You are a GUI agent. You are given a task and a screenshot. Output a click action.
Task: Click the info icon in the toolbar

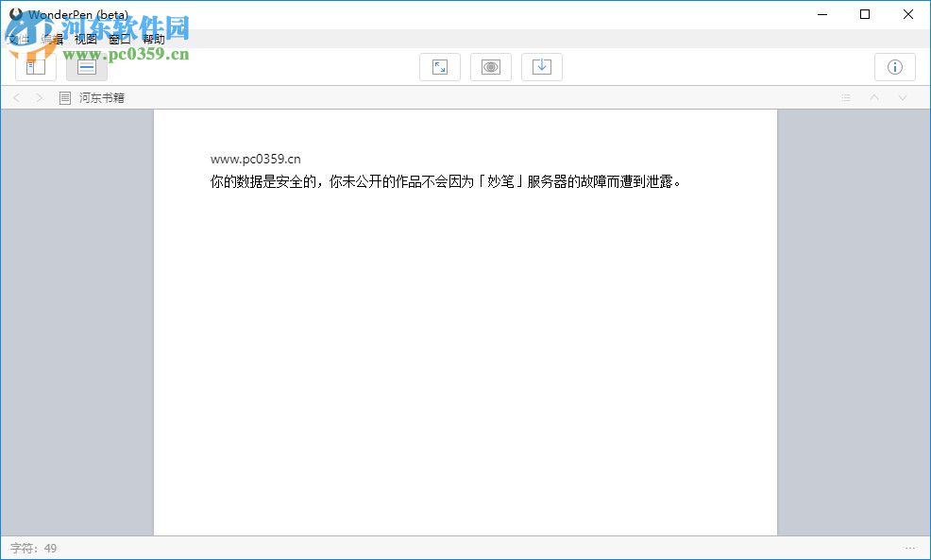[x=894, y=66]
